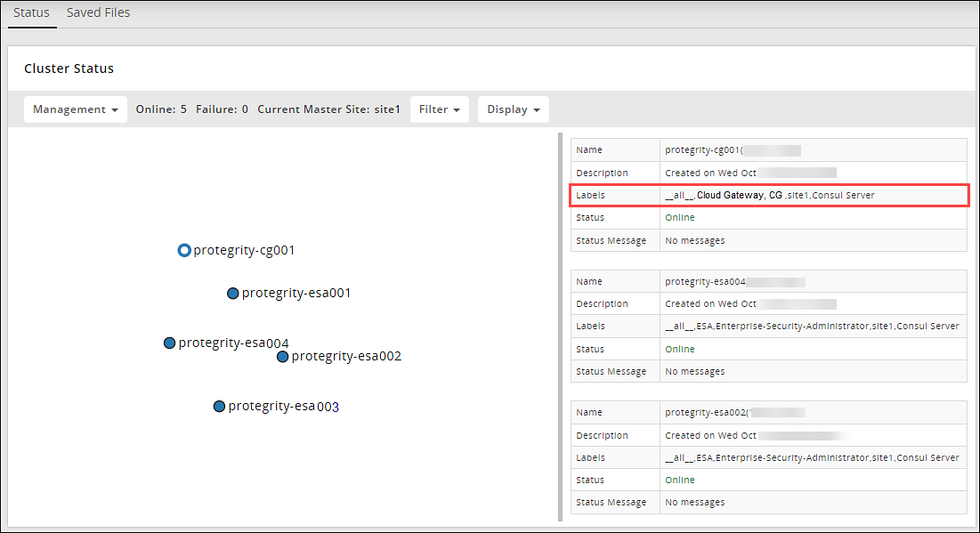This screenshot has height=533, width=980.
Task: Click the Current Master Site text
Action: pyautogui.click(x=328, y=109)
